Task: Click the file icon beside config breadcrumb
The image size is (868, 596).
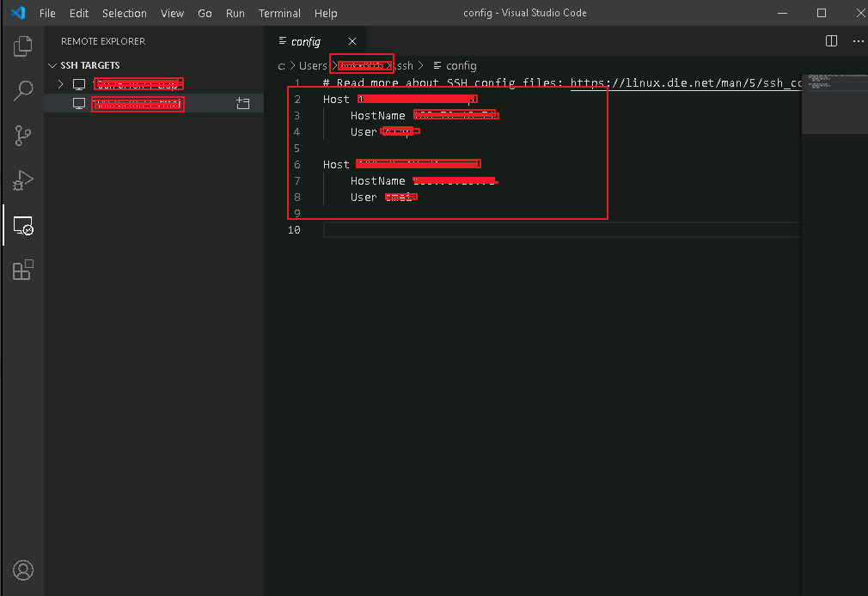Action: [x=437, y=66]
